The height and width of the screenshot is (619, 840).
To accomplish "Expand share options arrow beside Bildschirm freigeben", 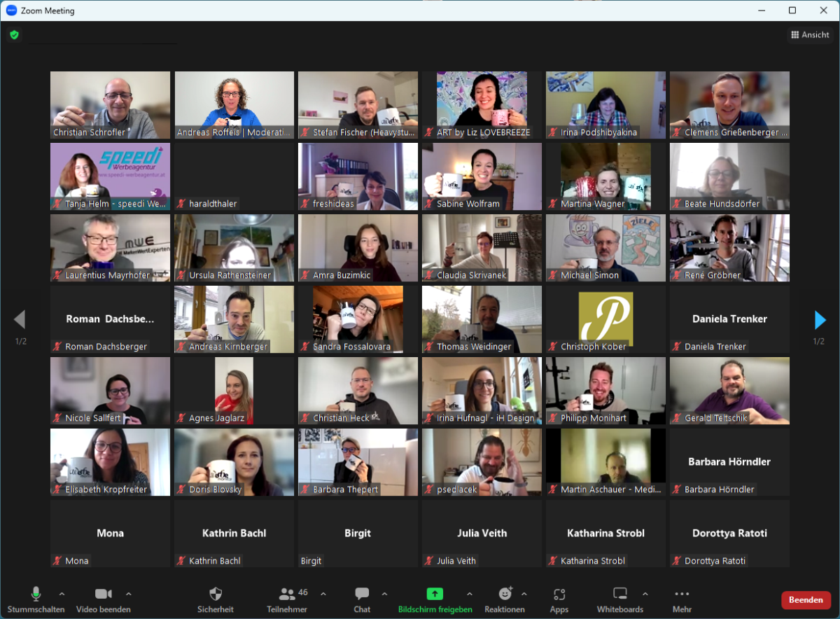I will pos(469,594).
